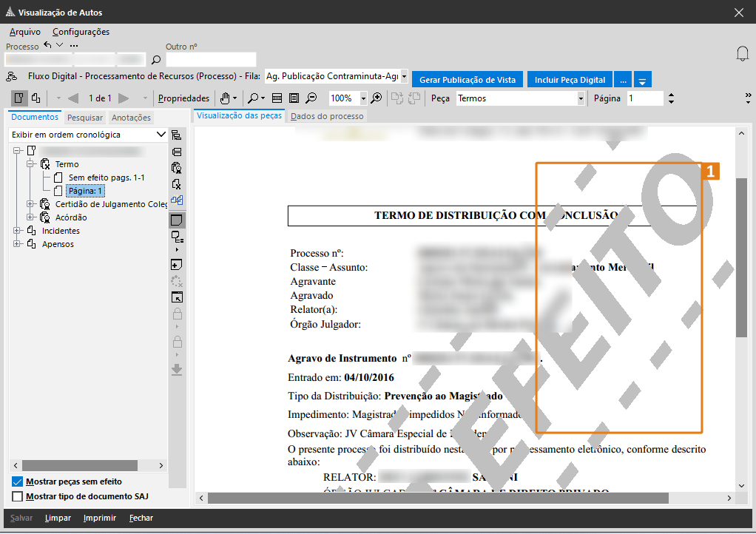Open the Arquivo menu
The height and width of the screenshot is (534, 756).
pyautogui.click(x=25, y=32)
